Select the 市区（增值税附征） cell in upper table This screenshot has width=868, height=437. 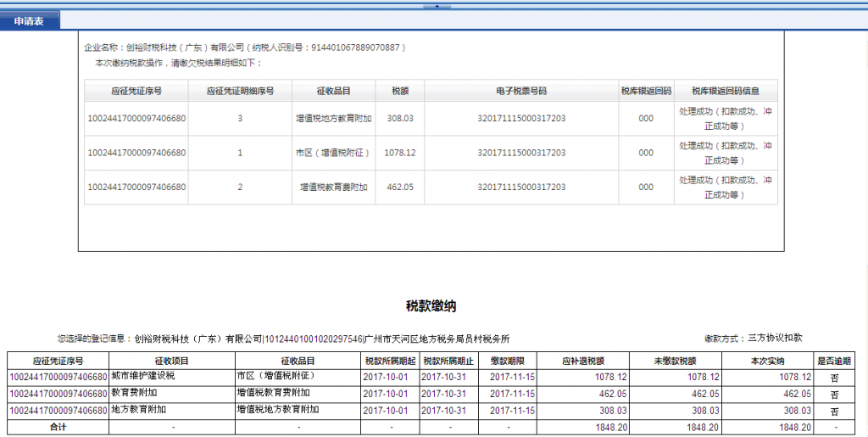[333, 153]
